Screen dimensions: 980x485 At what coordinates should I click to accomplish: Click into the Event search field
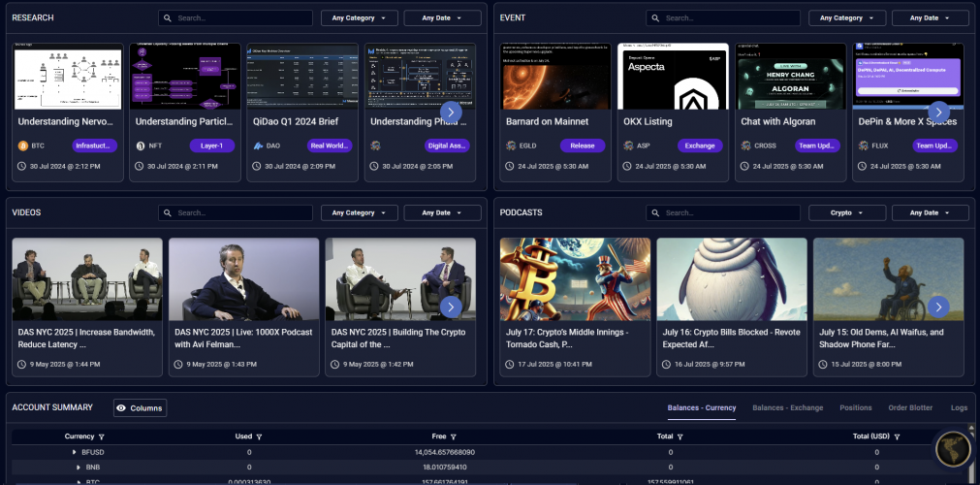coord(723,18)
